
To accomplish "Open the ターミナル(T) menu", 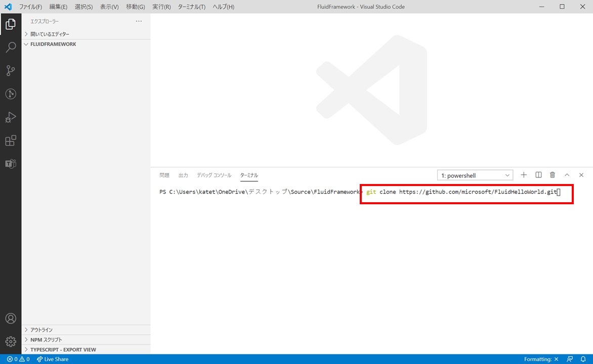I will [x=191, y=7].
